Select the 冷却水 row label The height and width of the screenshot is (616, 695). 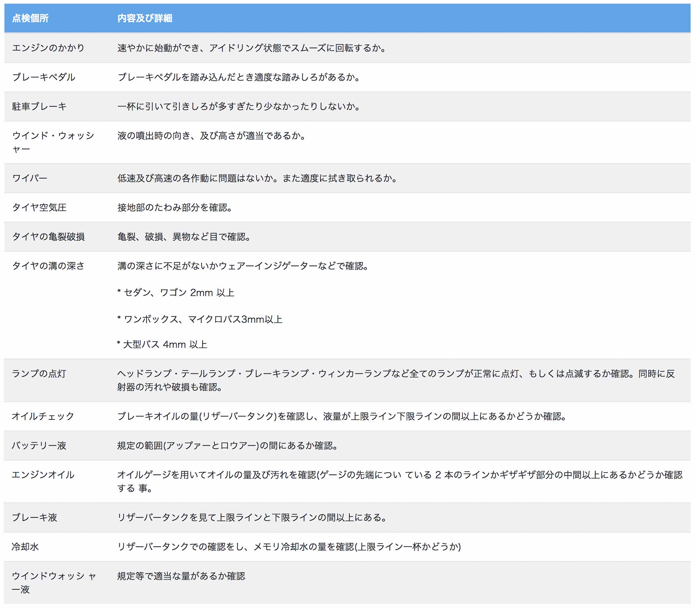coord(25,547)
